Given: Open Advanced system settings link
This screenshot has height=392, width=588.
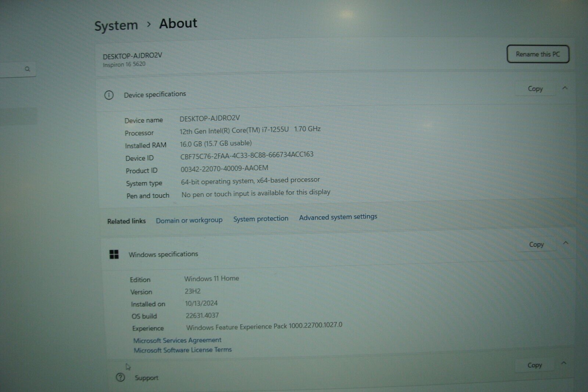Looking at the screenshot, I should coord(338,217).
